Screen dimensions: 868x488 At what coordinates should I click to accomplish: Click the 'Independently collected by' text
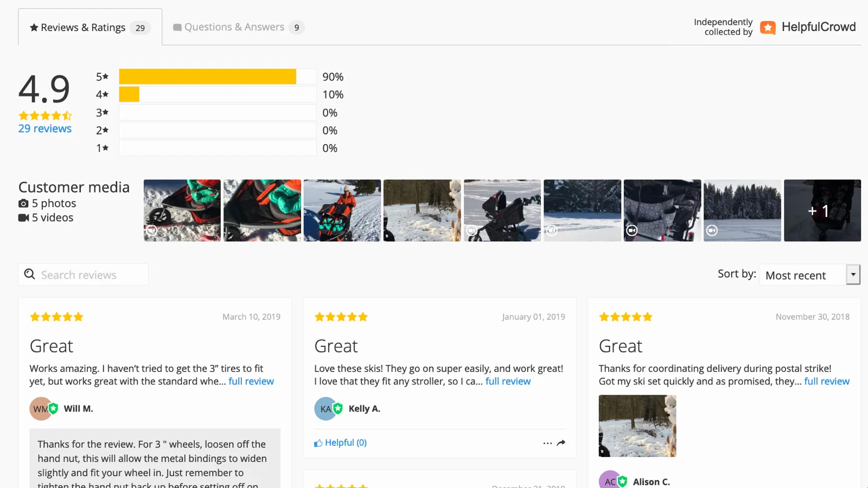coord(723,27)
